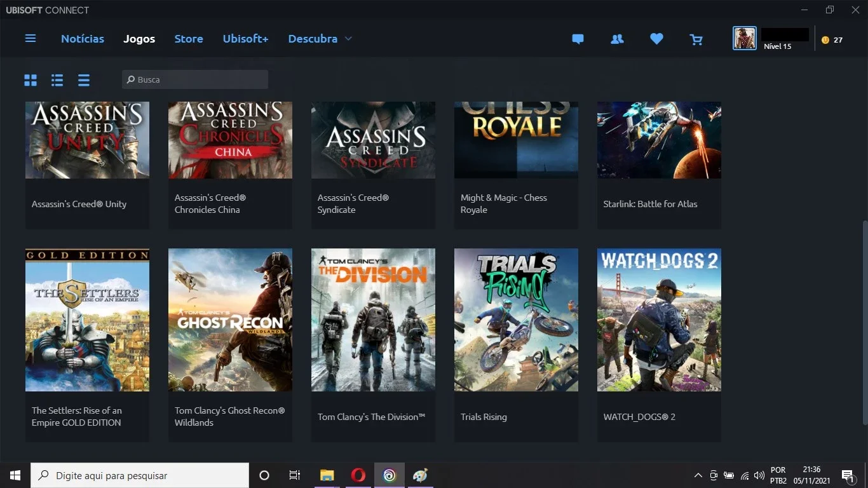Click the volume speaker tray icon

tap(759, 475)
